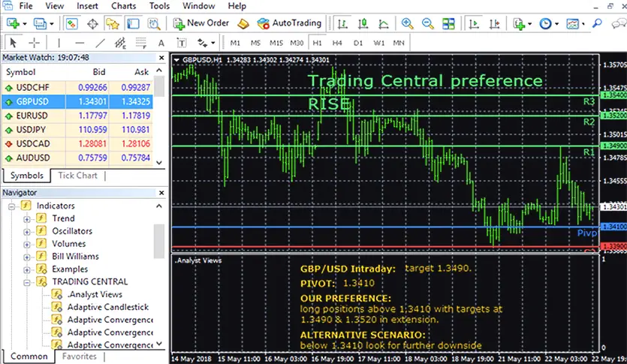The height and width of the screenshot is (364, 627).
Task: Toggle the Market Watch window icon
Action: click(x=71, y=23)
